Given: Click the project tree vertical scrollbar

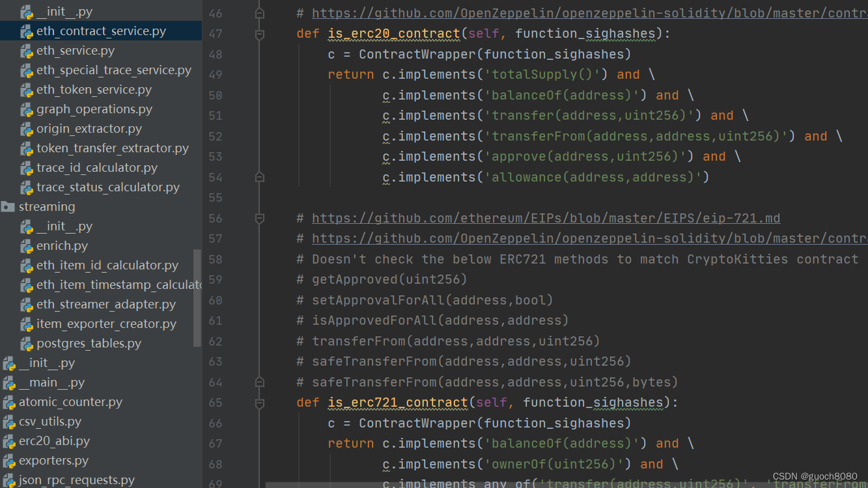Looking at the screenshot, I should [x=197, y=298].
